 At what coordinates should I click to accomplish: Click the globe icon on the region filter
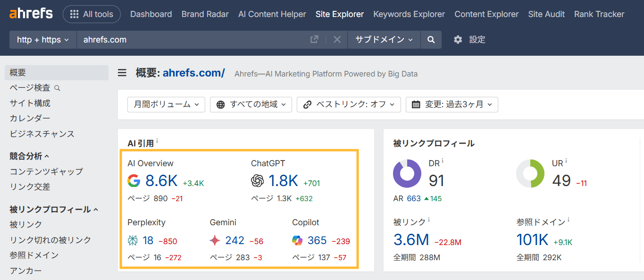coord(221,104)
